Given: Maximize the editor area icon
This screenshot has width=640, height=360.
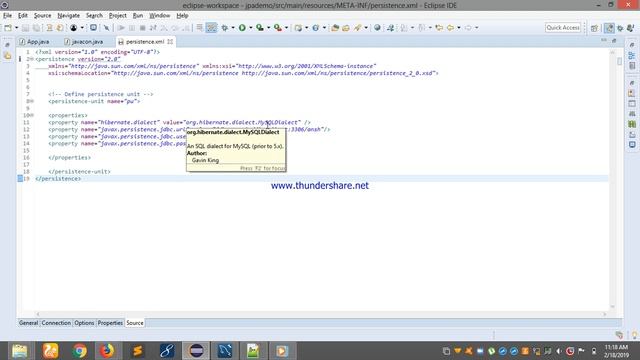Looking at the screenshot, I should [614, 40].
